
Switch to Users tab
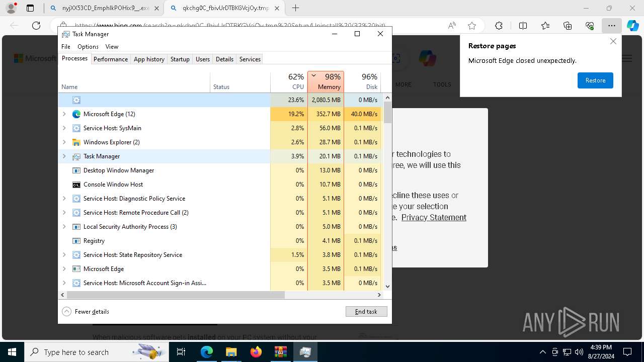(x=203, y=59)
